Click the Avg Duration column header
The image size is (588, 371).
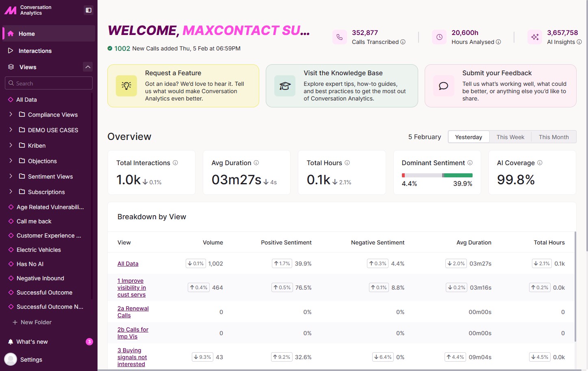(474, 242)
